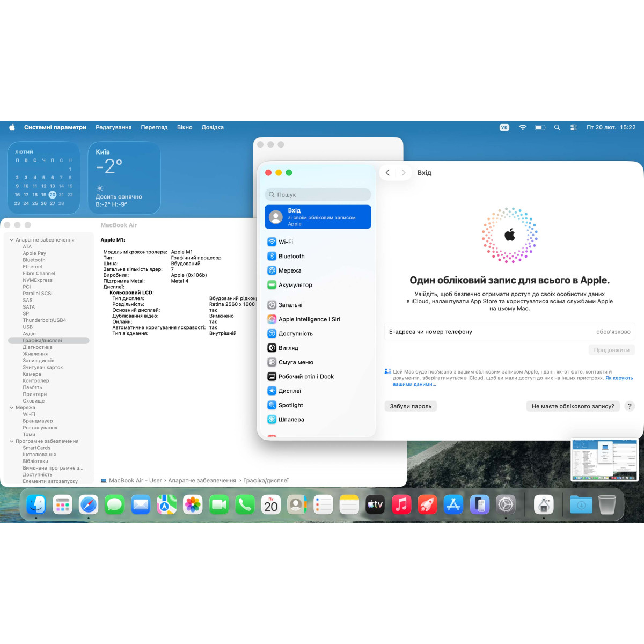The height and width of the screenshot is (644, 644).
Task: Open the Downloads folder in the Dock
Action: tap(581, 504)
